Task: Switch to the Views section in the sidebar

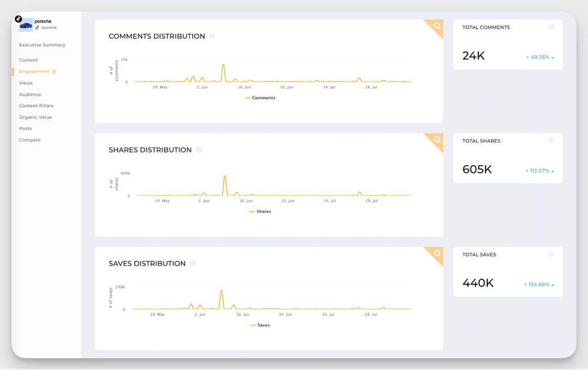Action: coord(26,83)
